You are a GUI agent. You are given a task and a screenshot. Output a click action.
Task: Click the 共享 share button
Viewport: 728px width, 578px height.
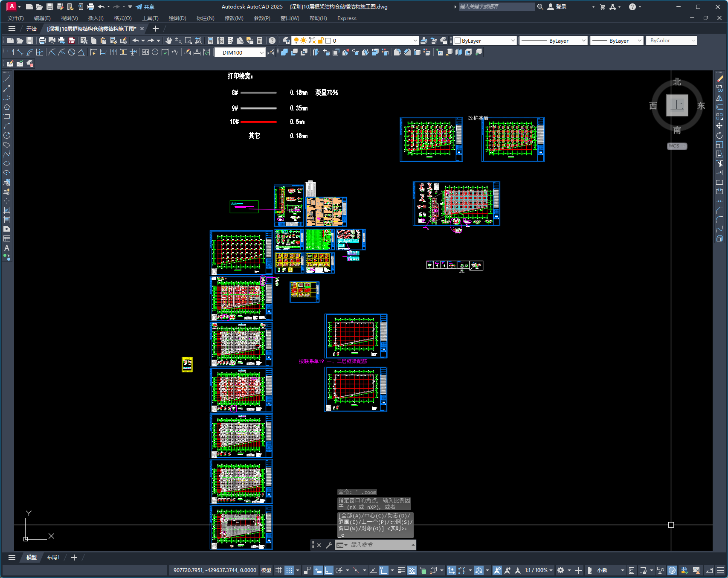(x=145, y=7)
